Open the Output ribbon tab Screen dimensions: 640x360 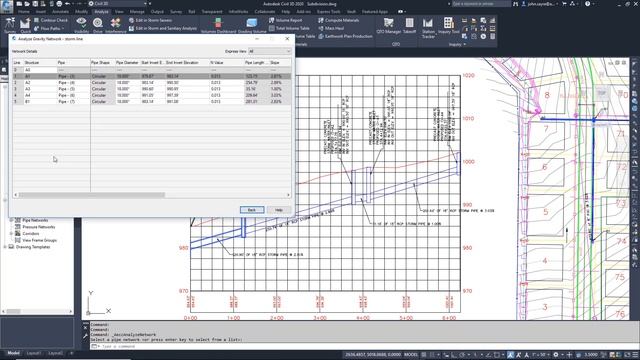pyautogui.click(x=157, y=12)
